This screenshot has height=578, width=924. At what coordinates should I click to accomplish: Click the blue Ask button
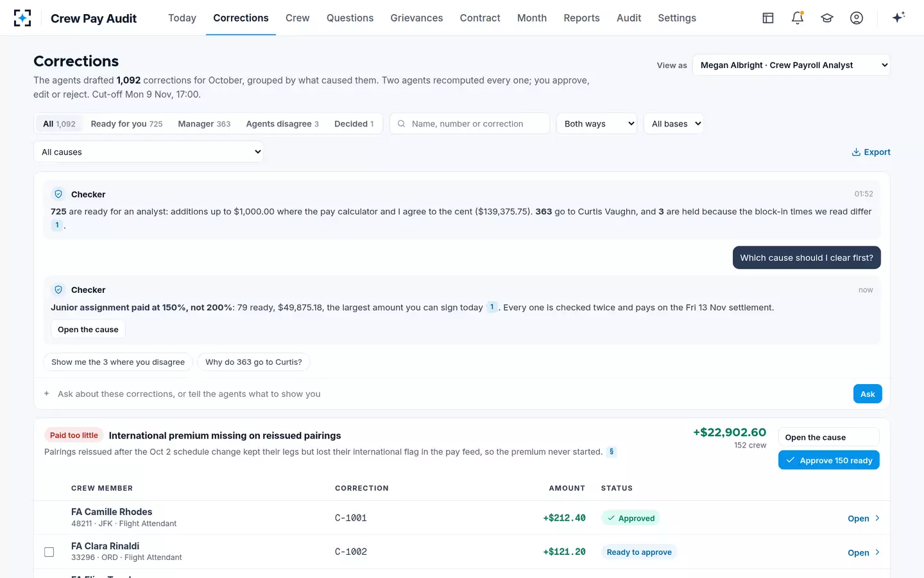click(868, 394)
